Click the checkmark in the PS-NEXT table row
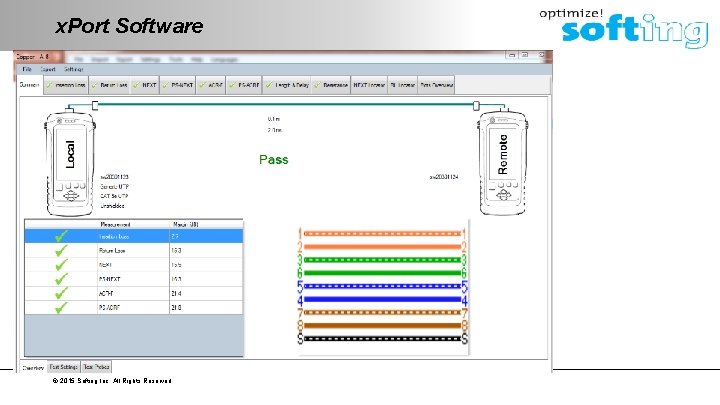 click(x=61, y=279)
